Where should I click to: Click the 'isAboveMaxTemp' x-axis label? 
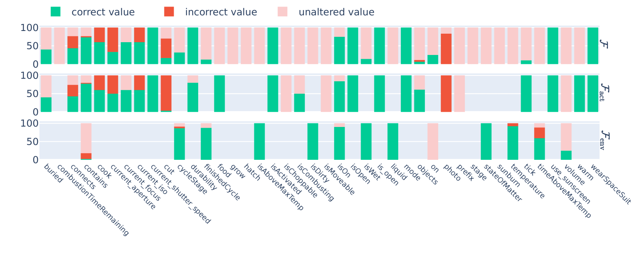coord(281,187)
